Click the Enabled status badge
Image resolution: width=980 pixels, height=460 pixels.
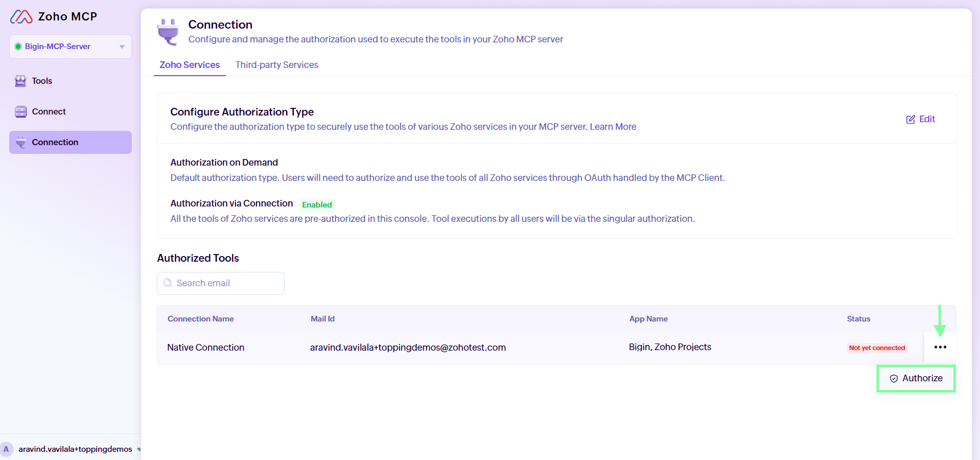[317, 205]
